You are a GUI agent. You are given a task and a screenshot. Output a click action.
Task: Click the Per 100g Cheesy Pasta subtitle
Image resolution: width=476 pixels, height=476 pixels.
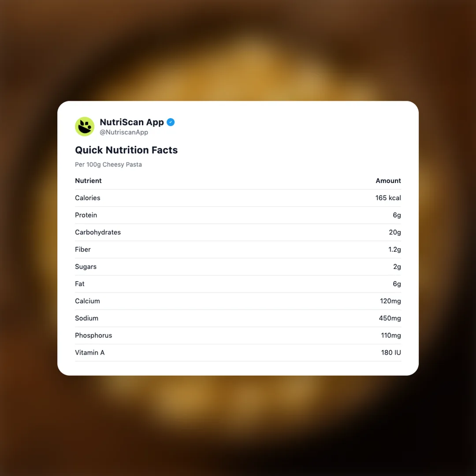coord(108,164)
